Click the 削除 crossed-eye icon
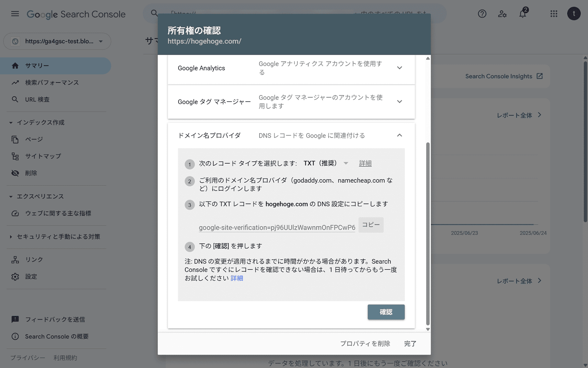588x368 pixels. (x=15, y=173)
